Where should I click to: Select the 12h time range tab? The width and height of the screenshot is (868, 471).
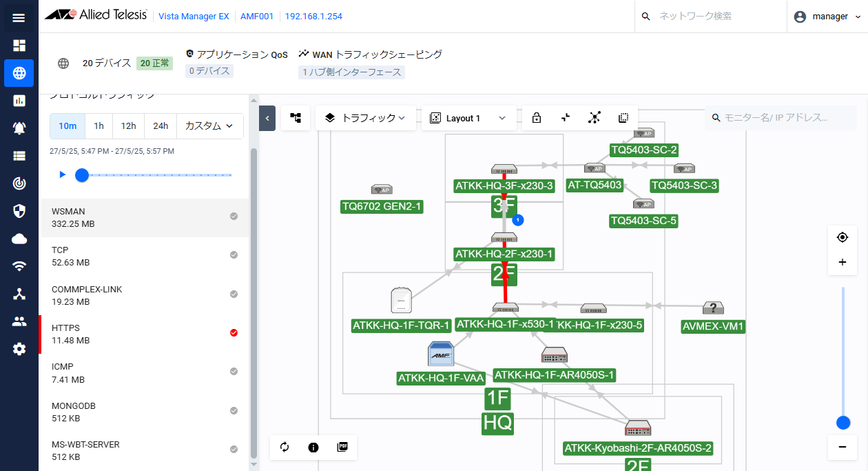coord(128,126)
